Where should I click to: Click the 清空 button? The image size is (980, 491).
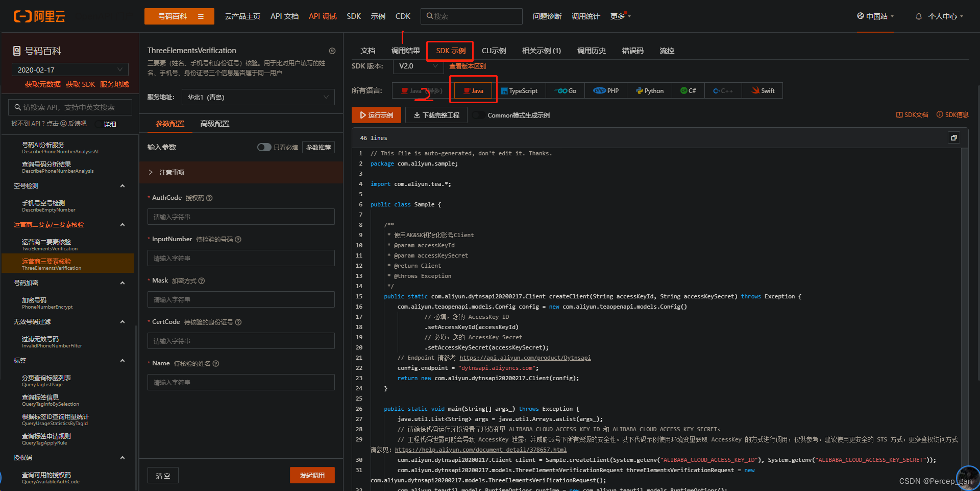(x=163, y=476)
